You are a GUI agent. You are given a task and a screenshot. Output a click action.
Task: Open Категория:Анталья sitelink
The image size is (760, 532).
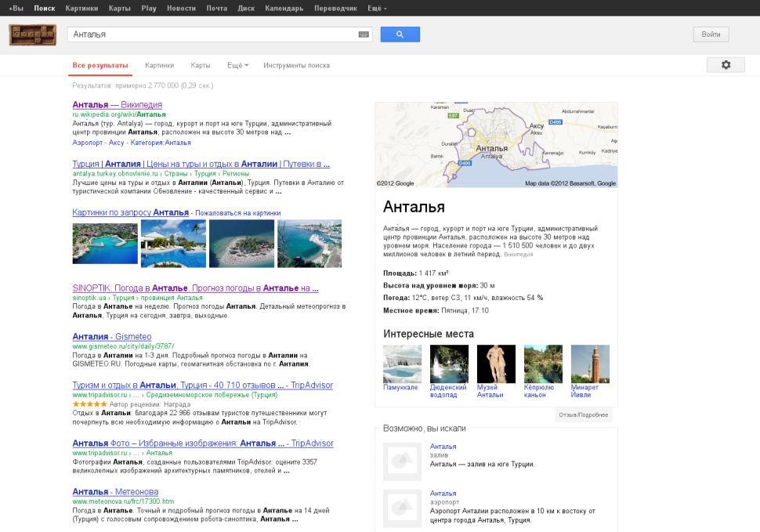(x=161, y=143)
